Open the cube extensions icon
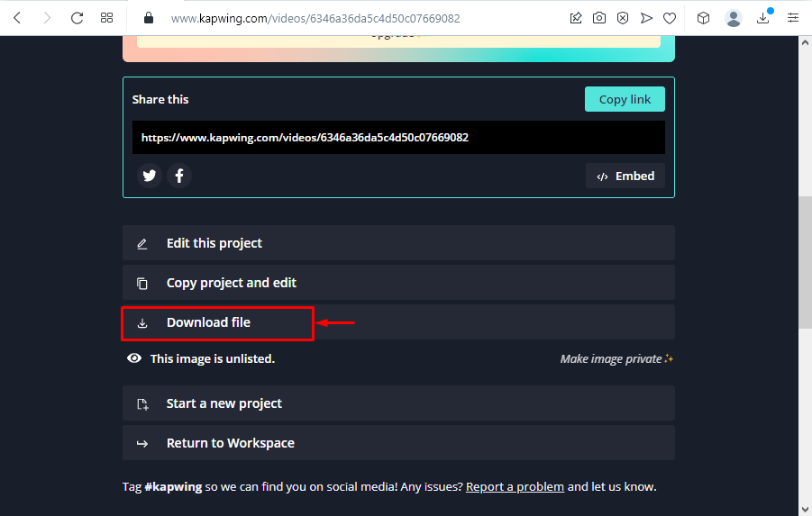812x516 pixels. point(703,18)
